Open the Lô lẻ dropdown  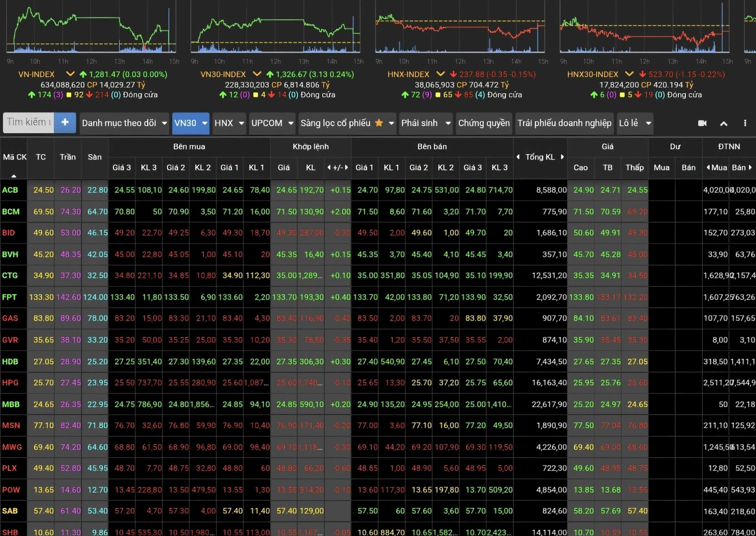click(635, 123)
